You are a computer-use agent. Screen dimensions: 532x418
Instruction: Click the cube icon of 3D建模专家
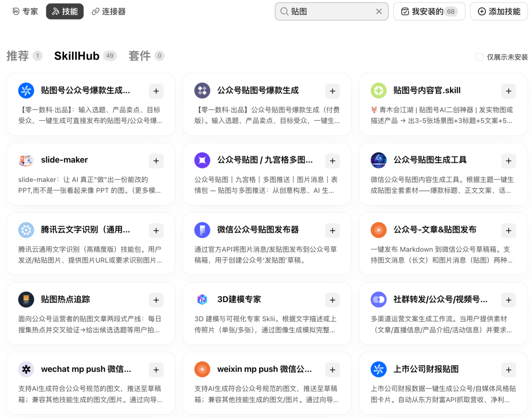(x=202, y=300)
